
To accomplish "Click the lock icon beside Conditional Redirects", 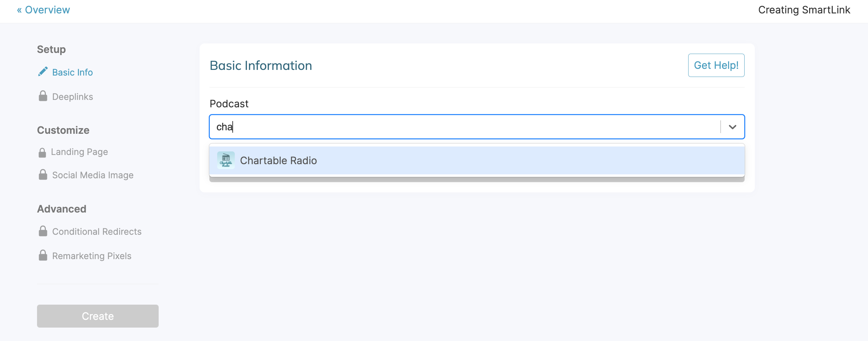I will pyautogui.click(x=43, y=231).
